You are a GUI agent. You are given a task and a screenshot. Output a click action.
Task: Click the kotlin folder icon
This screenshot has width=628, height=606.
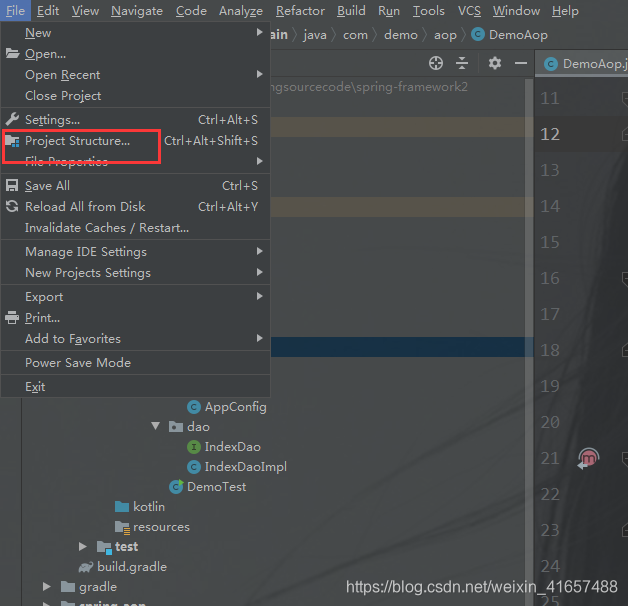point(122,507)
